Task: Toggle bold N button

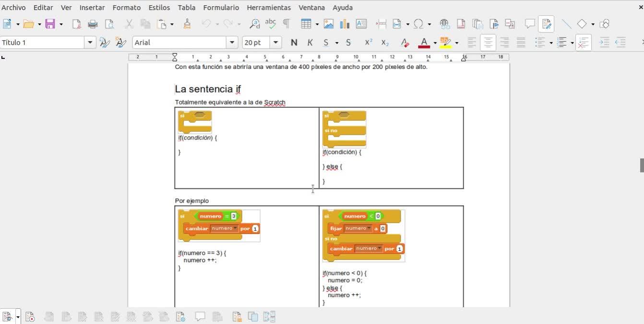Action: [x=294, y=43]
